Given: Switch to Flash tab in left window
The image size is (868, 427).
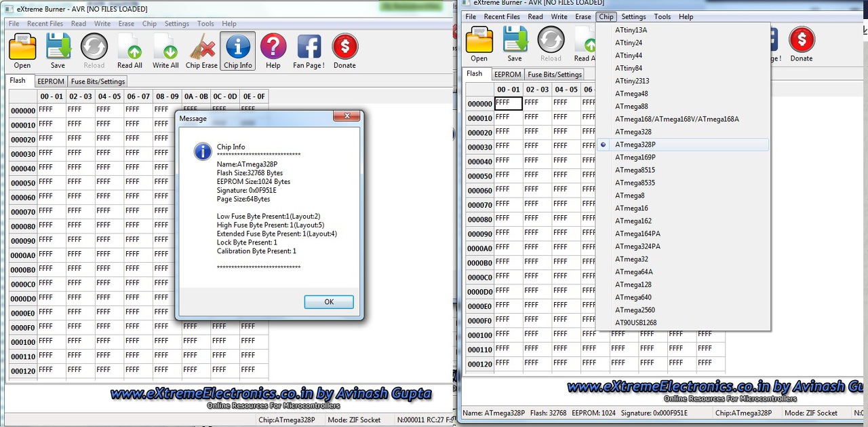Looking at the screenshot, I should (18, 81).
